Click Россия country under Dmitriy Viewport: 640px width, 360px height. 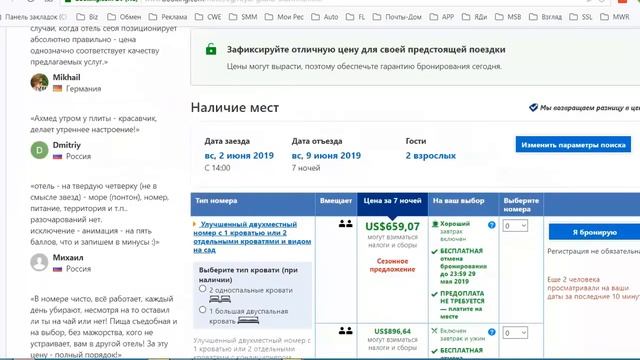[78, 156]
